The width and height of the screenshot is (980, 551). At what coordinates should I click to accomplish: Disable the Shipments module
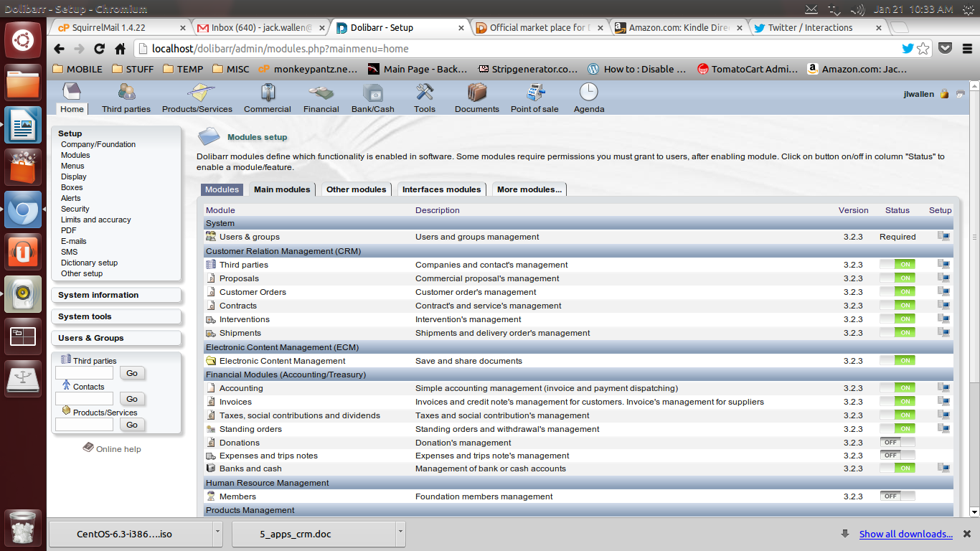pos(896,333)
